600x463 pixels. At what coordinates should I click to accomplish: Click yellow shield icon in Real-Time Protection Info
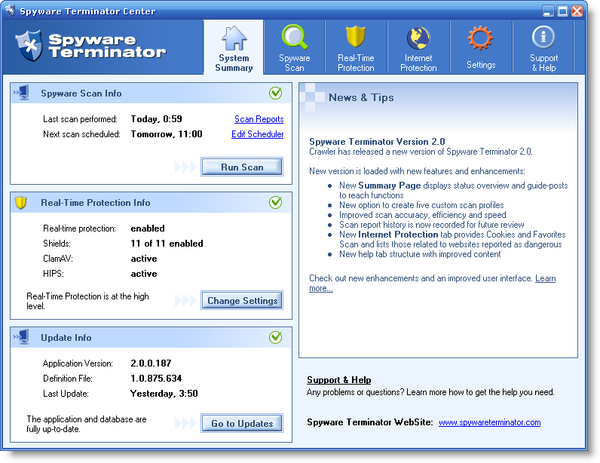click(x=21, y=202)
